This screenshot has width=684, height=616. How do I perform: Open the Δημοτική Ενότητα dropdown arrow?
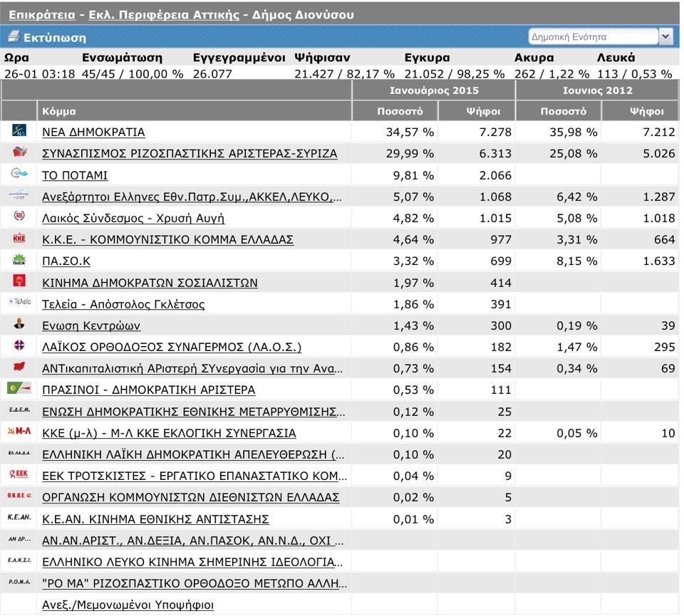(665, 36)
